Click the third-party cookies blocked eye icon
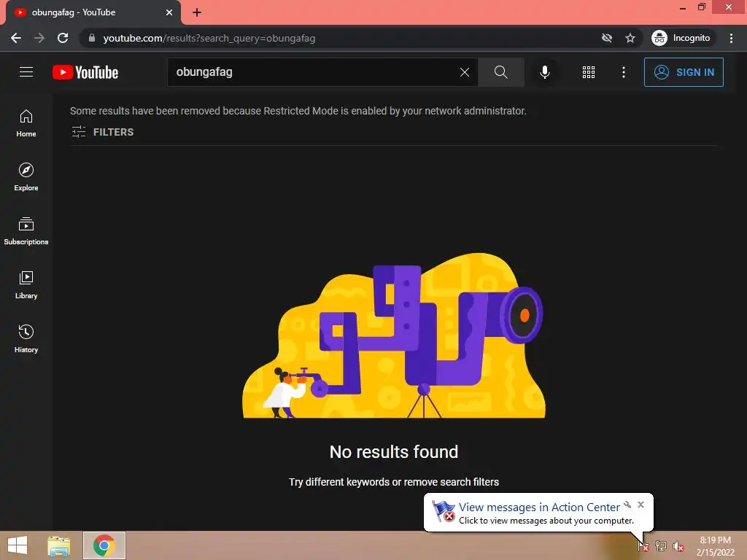747x560 pixels. pos(606,38)
